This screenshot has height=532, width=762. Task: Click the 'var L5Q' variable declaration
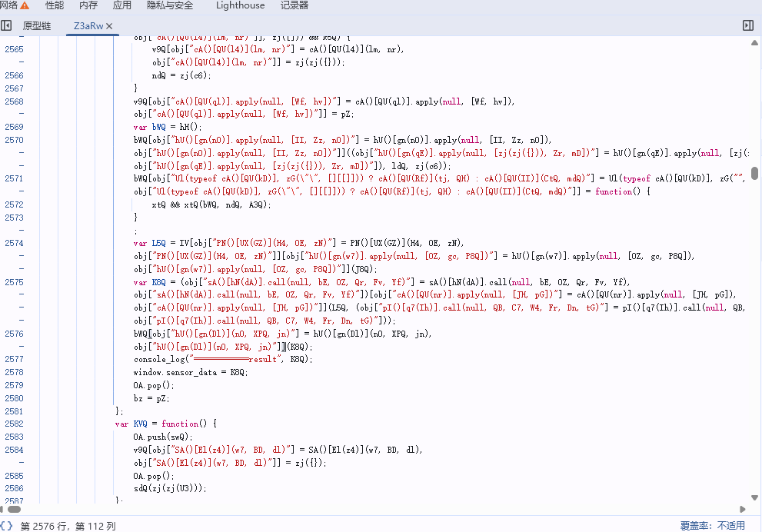pyautogui.click(x=150, y=243)
